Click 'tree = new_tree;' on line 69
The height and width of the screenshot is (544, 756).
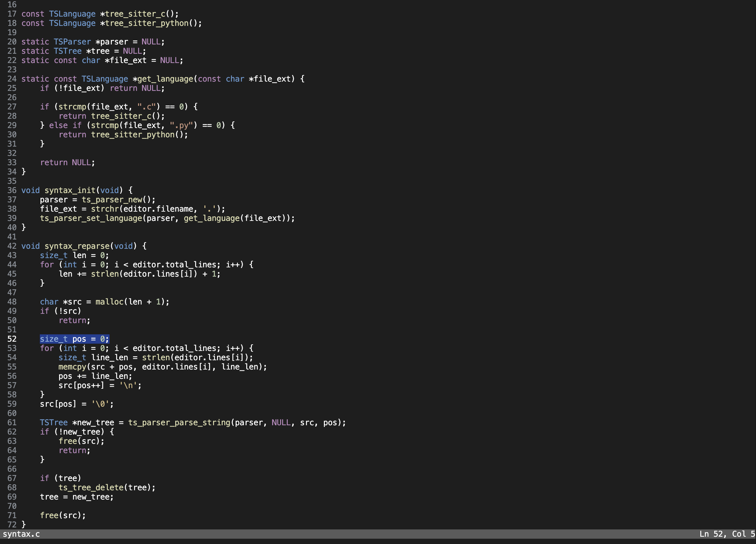pos(77,497)
